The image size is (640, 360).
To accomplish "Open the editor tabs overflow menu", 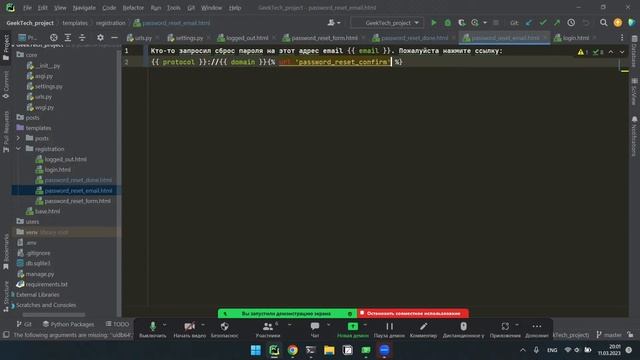I will [x=622, y=38].
